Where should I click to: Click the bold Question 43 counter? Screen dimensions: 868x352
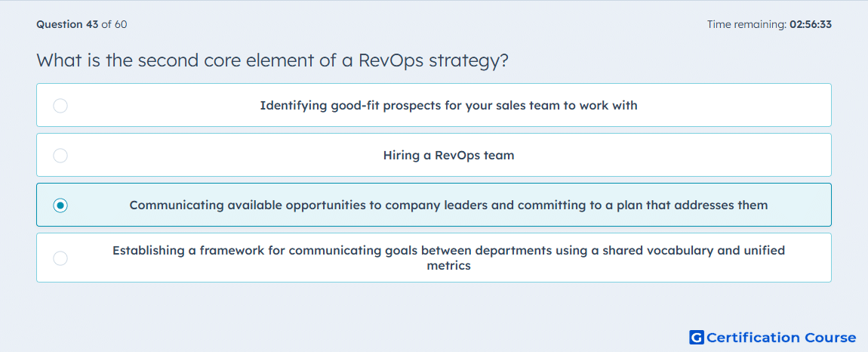tap(67, 24)
